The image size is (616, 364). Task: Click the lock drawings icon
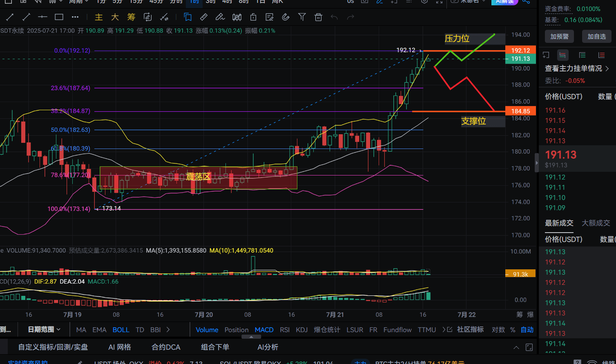[253, 17]
